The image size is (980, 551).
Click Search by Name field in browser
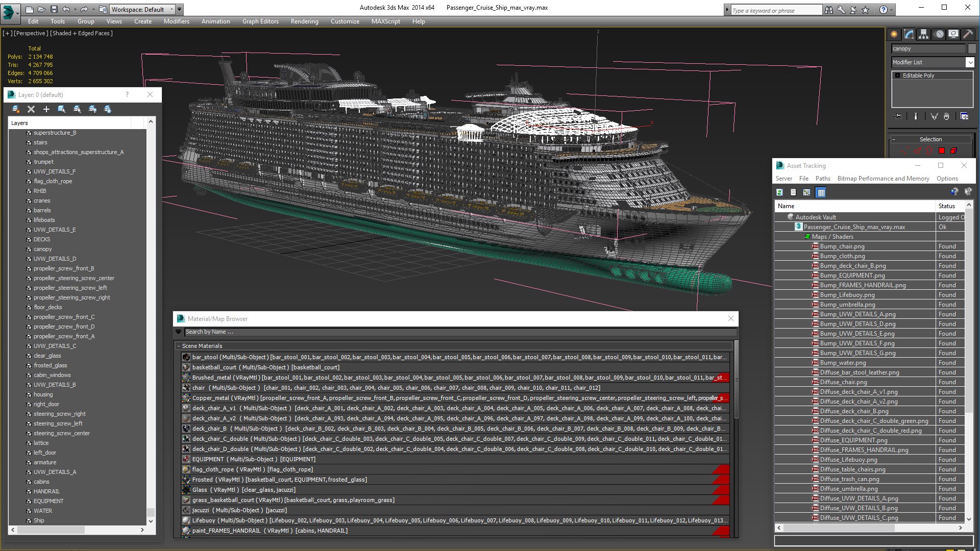click(460, 332)
